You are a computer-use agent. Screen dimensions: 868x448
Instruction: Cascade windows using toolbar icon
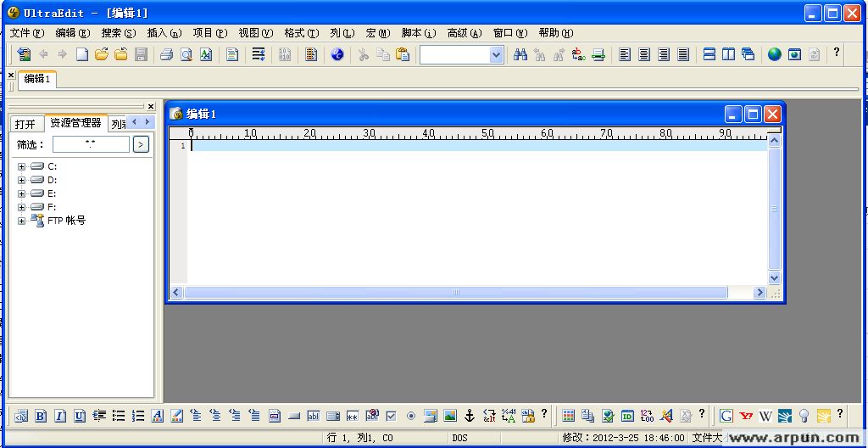click(x=748, y=54)
